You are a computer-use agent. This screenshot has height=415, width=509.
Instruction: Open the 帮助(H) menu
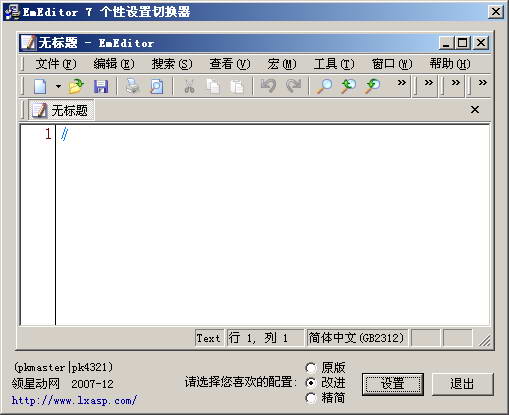point(450,64)
